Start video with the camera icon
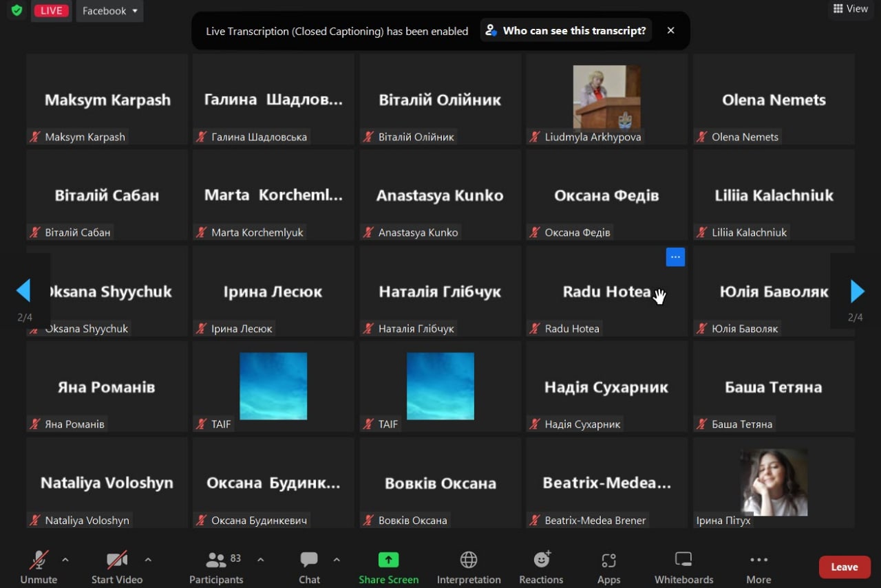Image resolution: width=881 pixels, height=588 pixels. 117,567
